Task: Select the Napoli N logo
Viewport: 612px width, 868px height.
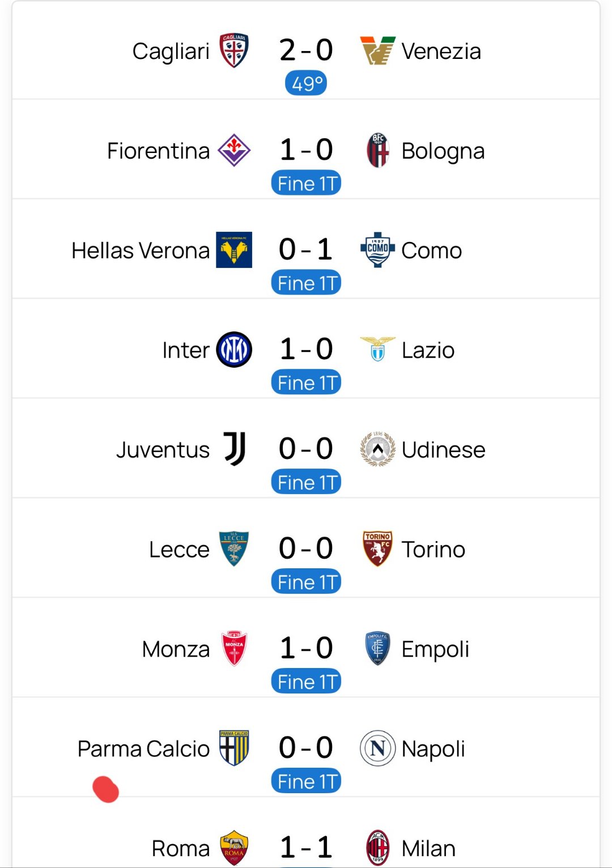Action: pyautogui.click(x=377, y=748)
